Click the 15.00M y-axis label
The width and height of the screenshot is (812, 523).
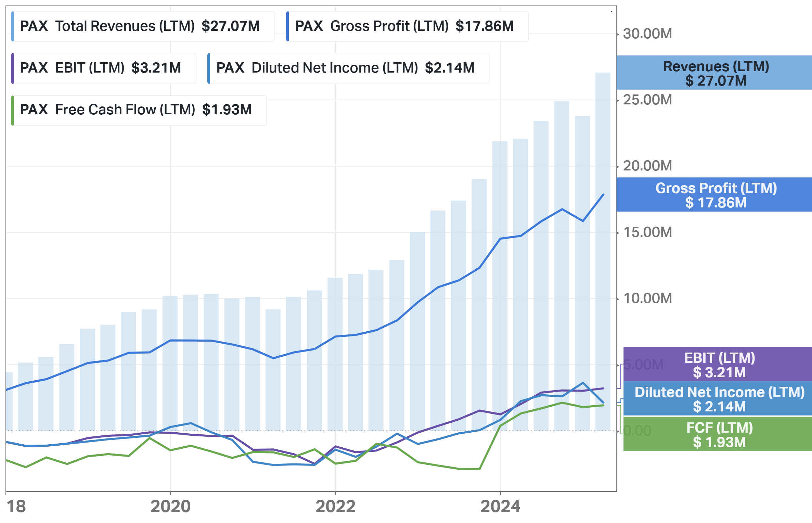coord(647,232)
